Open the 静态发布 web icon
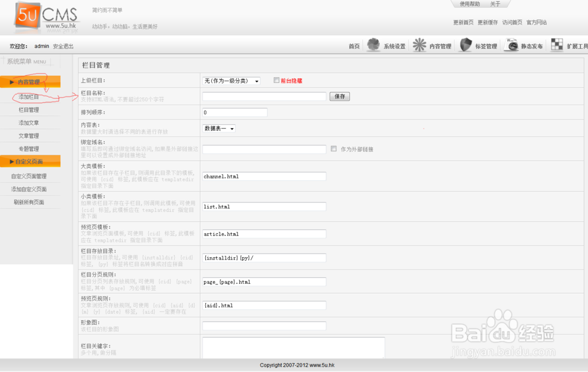Image resolution: width=588 pixels, height=372 pixels. point(511,45)
